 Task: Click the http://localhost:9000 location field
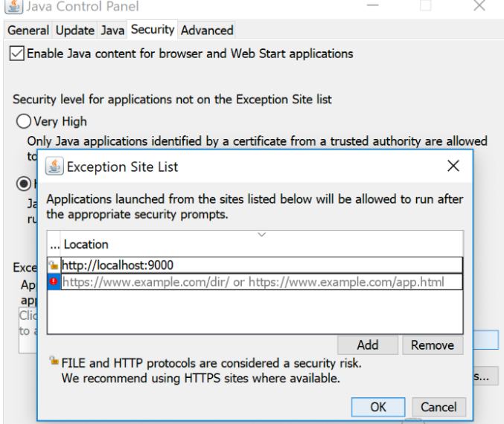[x=261, y=266]
